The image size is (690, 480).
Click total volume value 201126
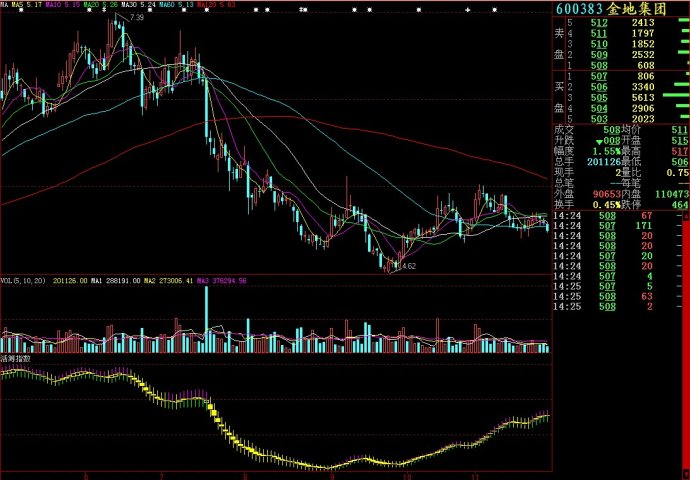click(603, 162)
